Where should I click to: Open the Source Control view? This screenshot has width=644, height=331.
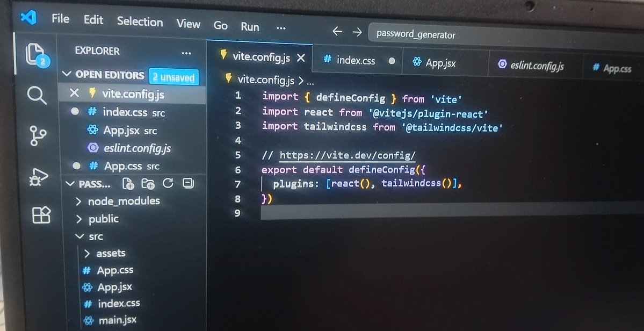[38, 135]
